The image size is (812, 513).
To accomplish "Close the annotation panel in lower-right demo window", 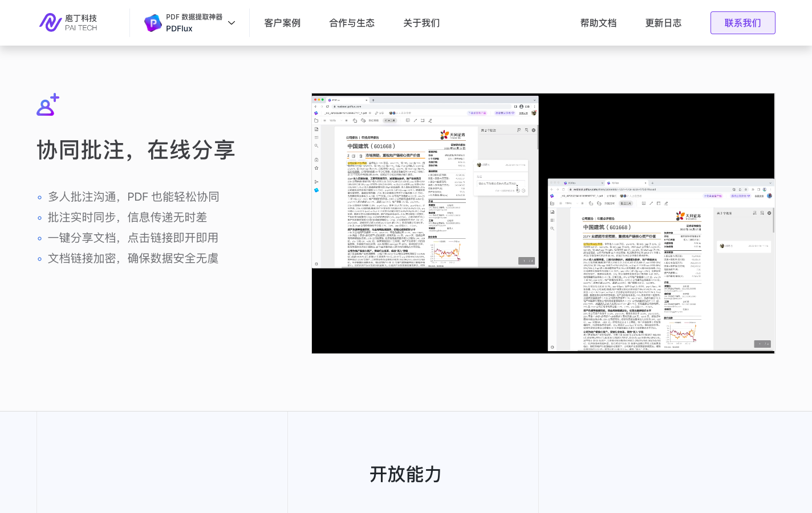I will pyautogui.click(x=769, y=213).
